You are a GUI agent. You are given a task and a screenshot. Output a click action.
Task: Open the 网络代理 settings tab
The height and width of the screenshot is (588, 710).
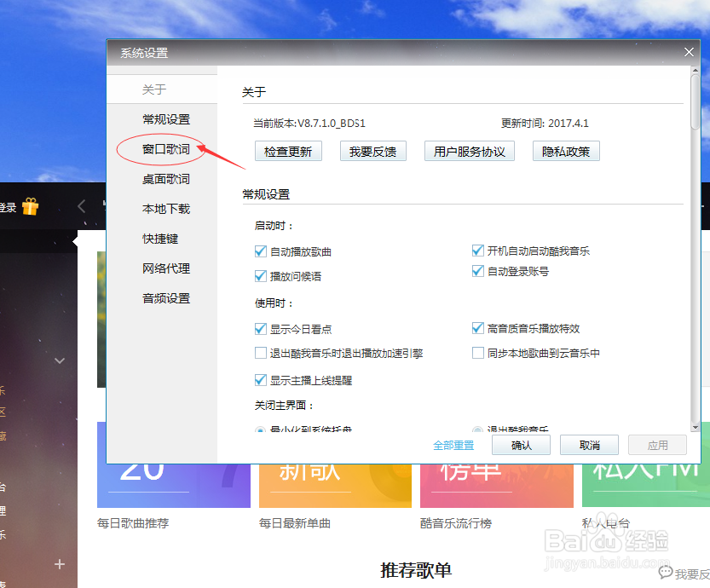click(165, 268)
